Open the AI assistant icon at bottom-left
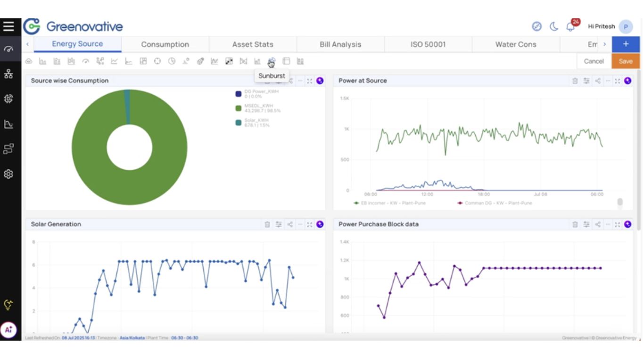 [8, 330]
